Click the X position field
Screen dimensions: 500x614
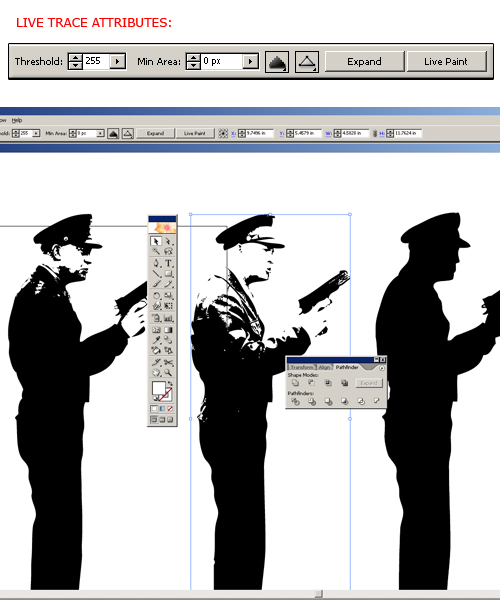click(259, 134)
